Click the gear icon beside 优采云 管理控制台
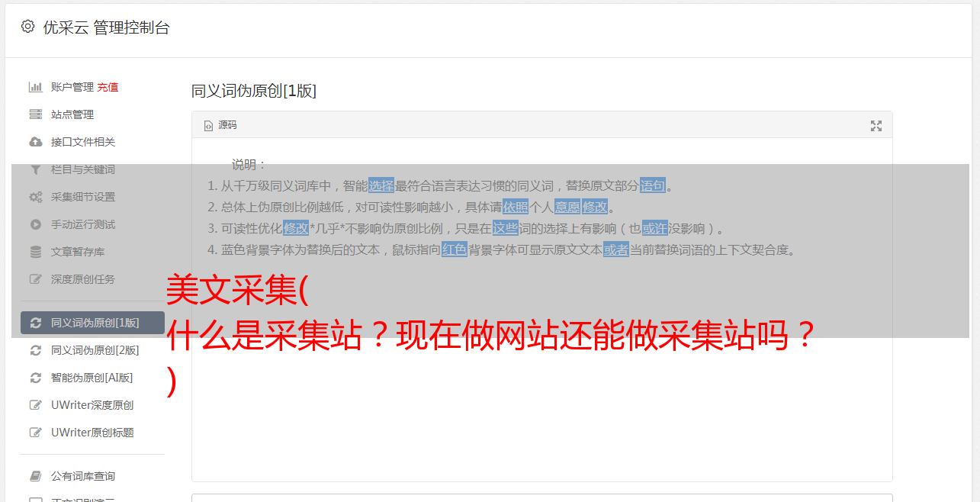980x502 pixels. click(28, 27)
